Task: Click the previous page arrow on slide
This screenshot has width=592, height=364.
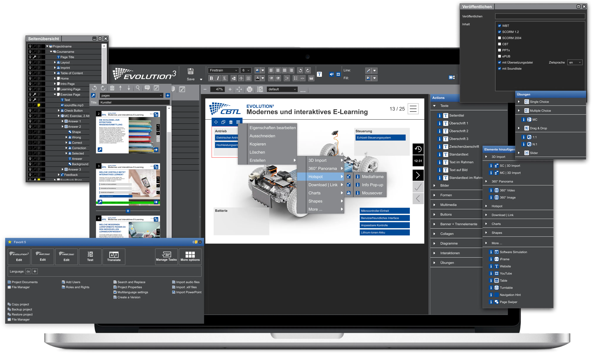Action: [x=418, y=199]
